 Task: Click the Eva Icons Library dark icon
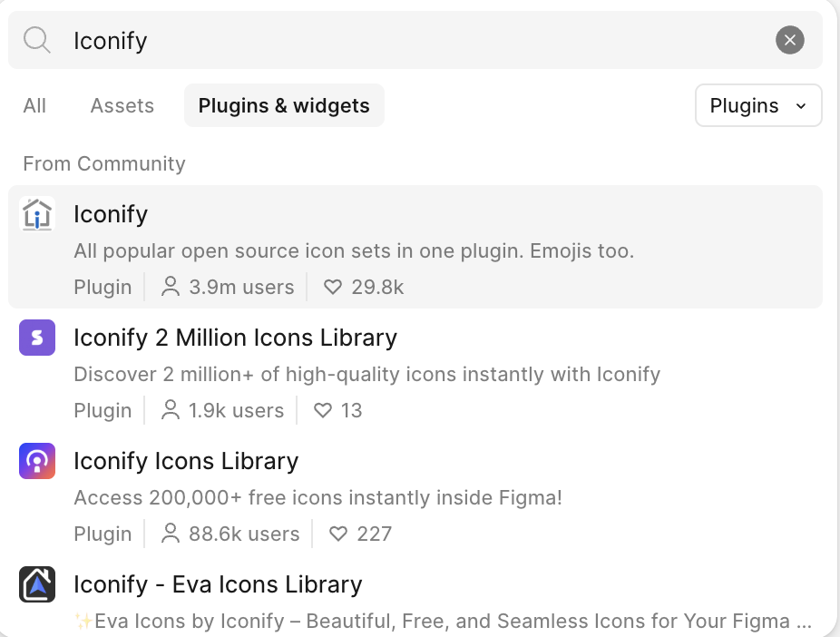(37, 584)
